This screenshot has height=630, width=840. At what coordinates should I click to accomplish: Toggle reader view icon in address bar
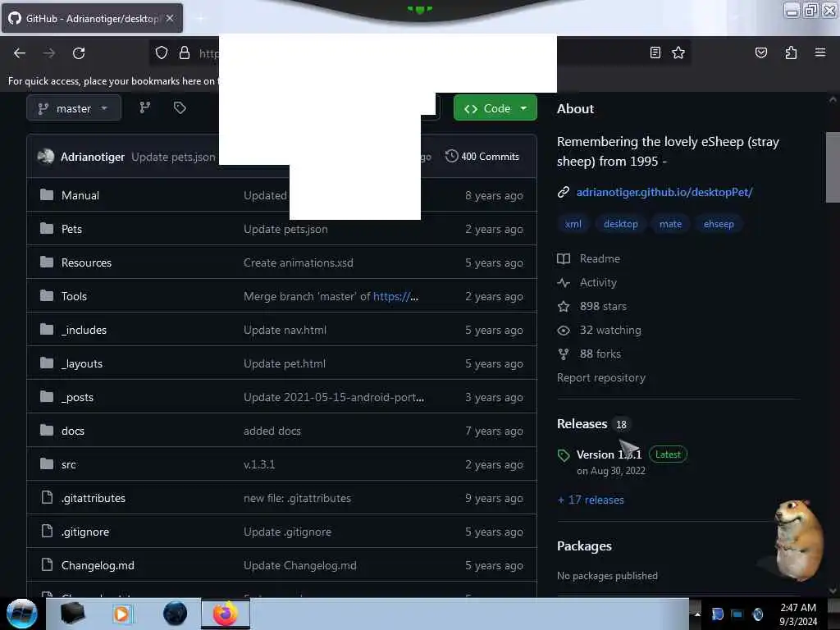[655, 52]
